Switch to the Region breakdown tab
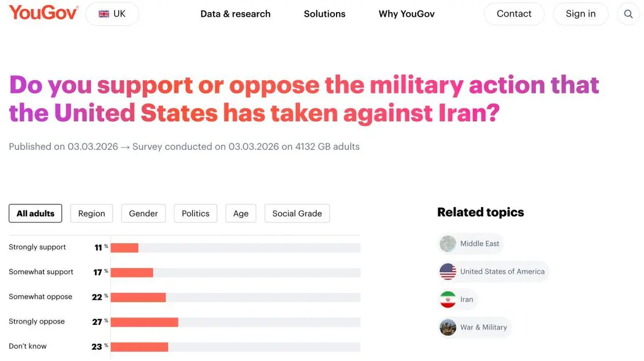 point(92,213)
